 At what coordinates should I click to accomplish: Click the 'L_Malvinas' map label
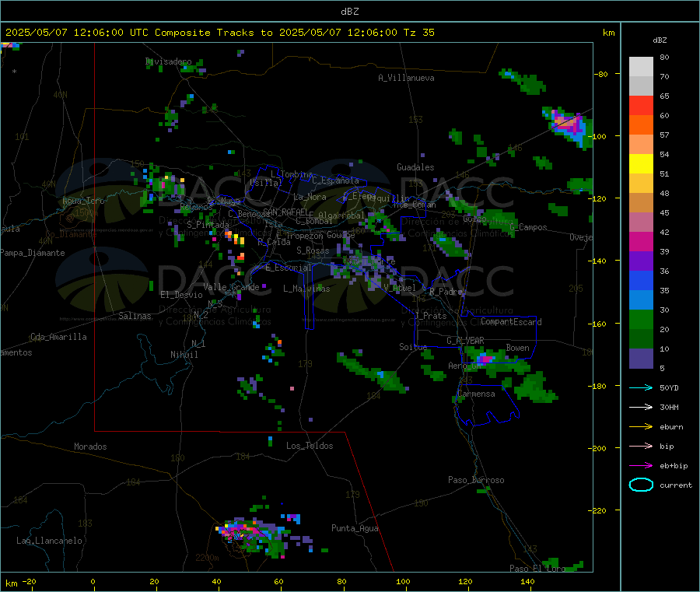(x=306, y=289)
